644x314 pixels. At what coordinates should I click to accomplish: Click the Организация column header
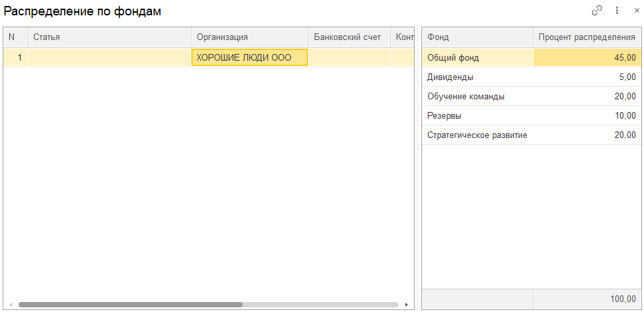click(x=250, y=37)
